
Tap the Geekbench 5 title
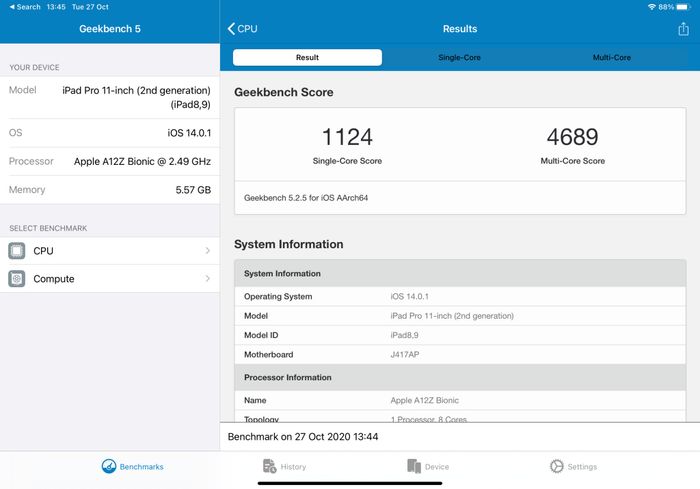[x=110, y=29]
